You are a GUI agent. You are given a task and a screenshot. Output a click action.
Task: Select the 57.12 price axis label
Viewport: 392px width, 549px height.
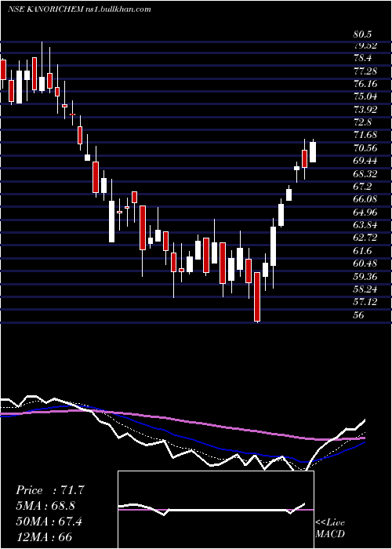pos(365,302)
